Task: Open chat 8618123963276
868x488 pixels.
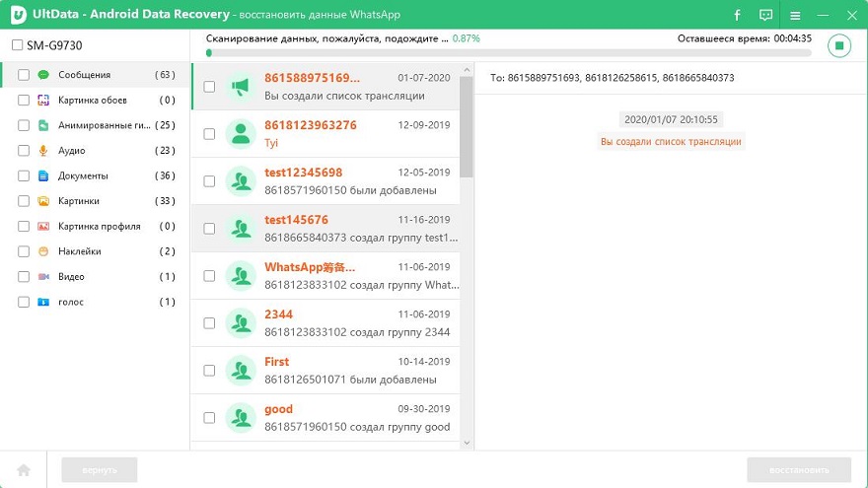Action: point(325,134)
